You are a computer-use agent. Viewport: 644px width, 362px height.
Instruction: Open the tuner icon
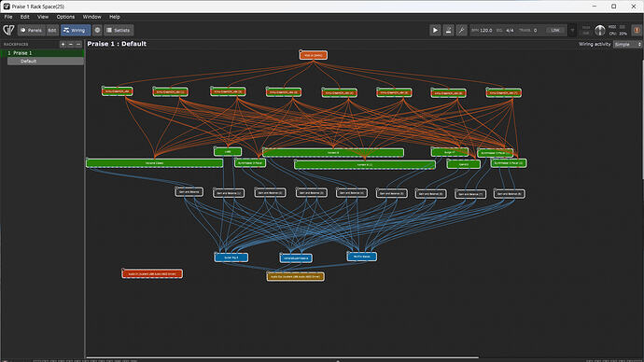[x=461, y=30]
